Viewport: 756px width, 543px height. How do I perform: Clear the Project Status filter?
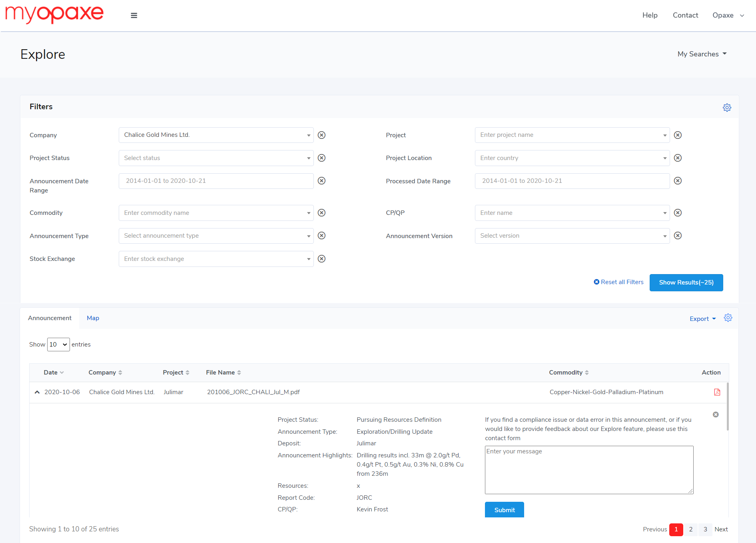point(321,158)
